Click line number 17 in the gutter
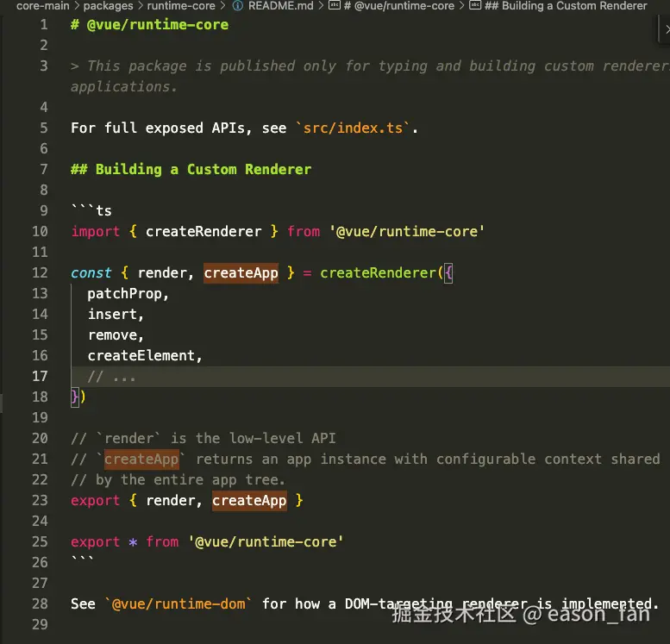Screen dimensions: 670x644 [40, 376]
